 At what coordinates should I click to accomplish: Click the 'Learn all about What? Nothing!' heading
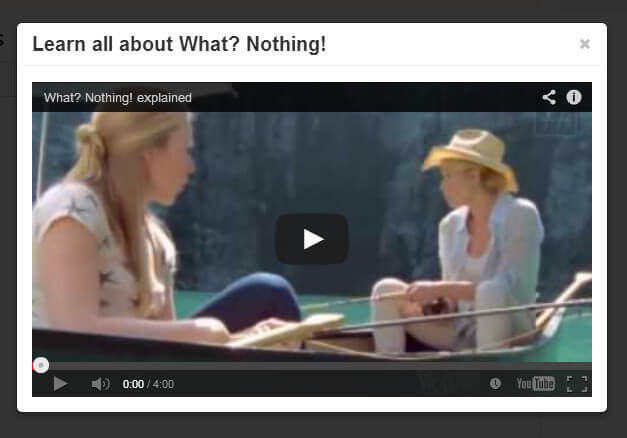tap(179, 44)
